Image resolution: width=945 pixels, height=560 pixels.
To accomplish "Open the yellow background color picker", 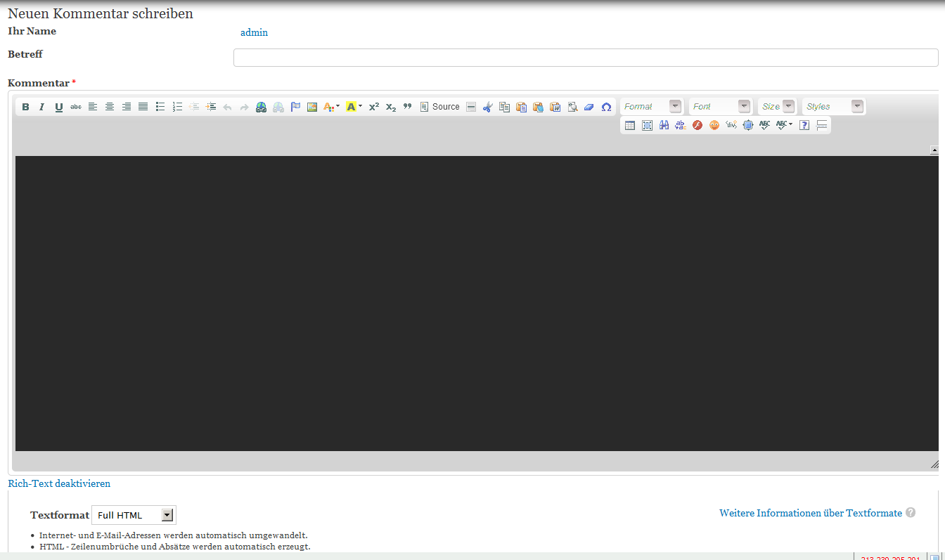I will coord(354,107).
